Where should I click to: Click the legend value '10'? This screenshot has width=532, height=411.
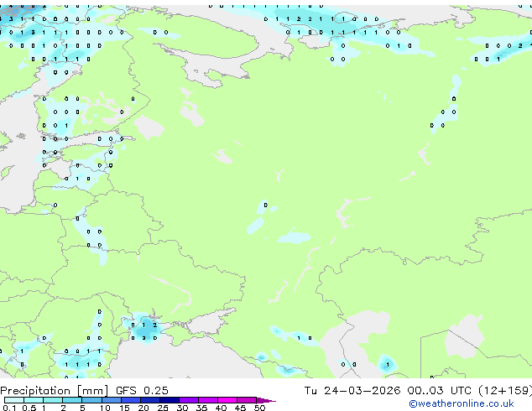click(x=105, y=408)
